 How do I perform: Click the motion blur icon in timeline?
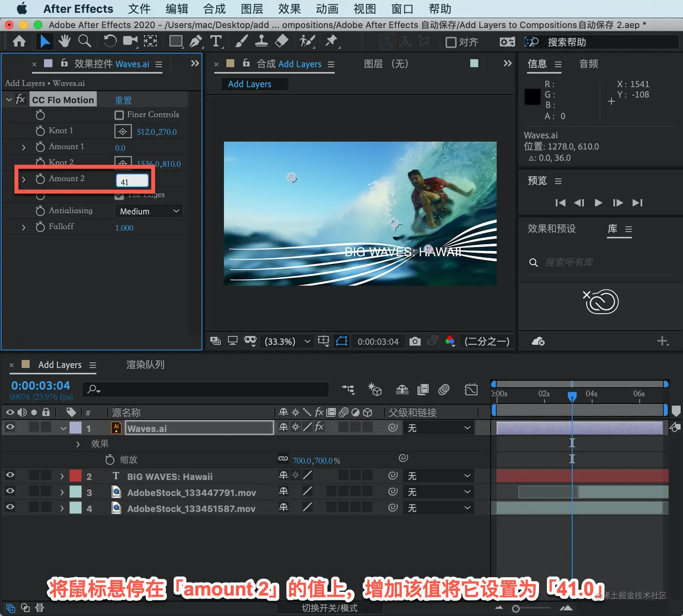[x=444, y=389]
